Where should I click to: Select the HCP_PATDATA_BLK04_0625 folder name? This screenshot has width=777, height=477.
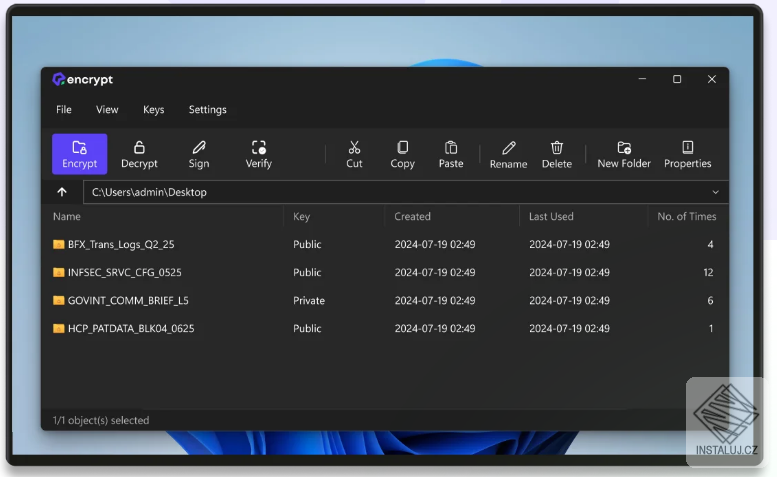point(131,328)
